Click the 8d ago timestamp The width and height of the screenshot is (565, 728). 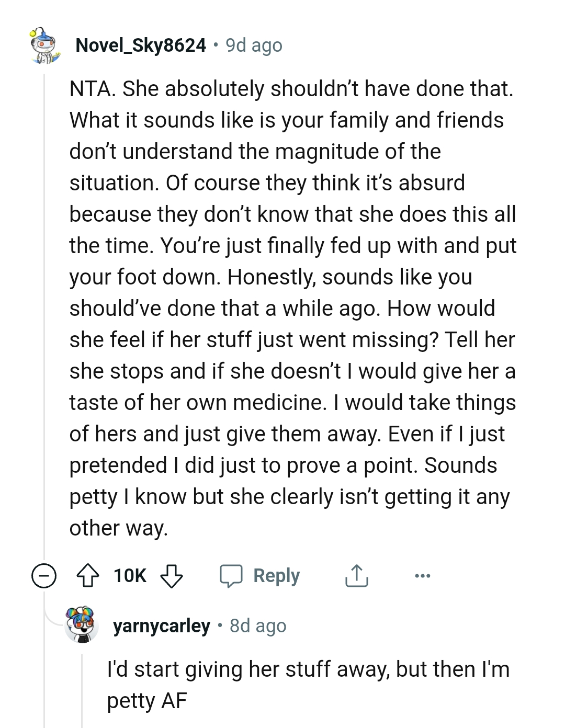[x=257, y=625]
